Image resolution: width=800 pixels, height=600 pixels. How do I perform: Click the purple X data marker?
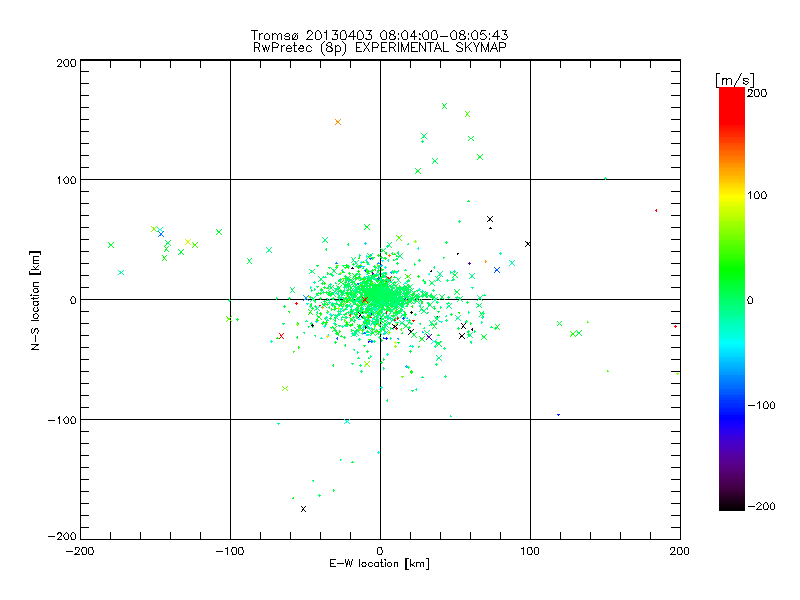(x=429, y=337)
